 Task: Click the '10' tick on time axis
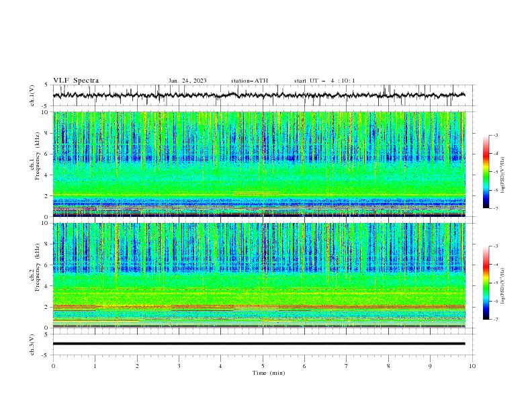[x=472, y=366]
